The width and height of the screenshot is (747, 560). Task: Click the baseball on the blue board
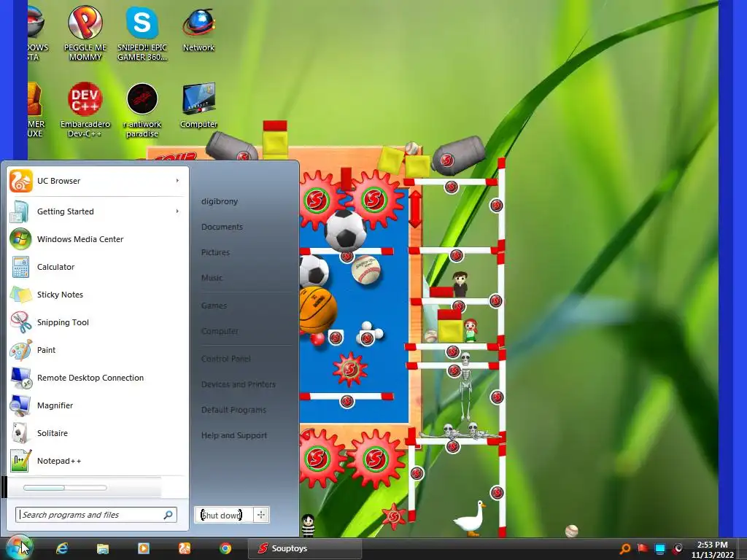pyautogui.click(x=366, y=270)
